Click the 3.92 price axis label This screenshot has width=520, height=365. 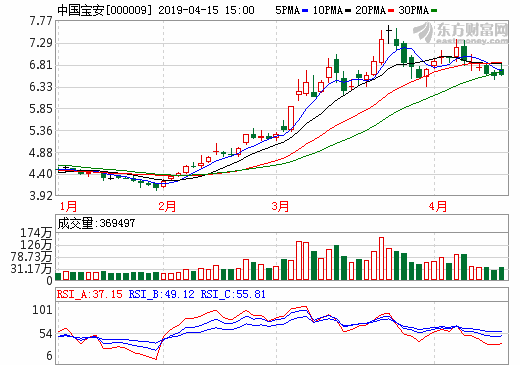pyautogui.click(x=41, y=196)
